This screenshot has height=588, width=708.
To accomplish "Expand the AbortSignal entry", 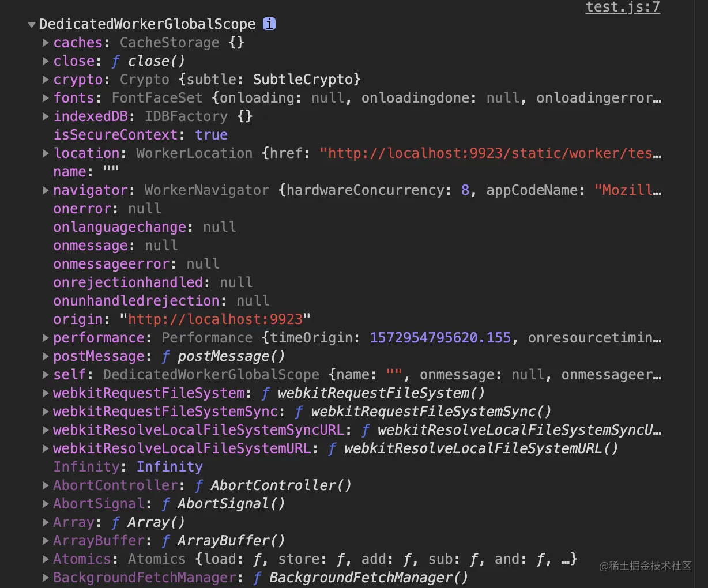I will 46,504.
